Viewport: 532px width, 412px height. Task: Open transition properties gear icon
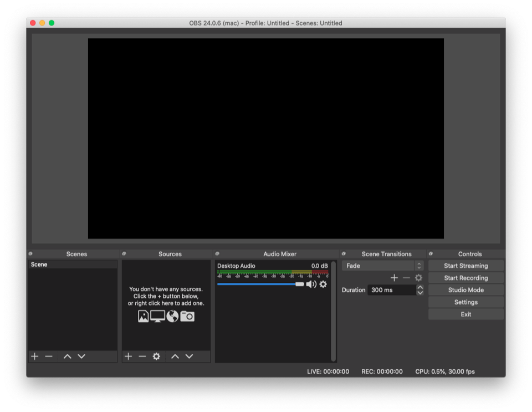click(418, 278)
